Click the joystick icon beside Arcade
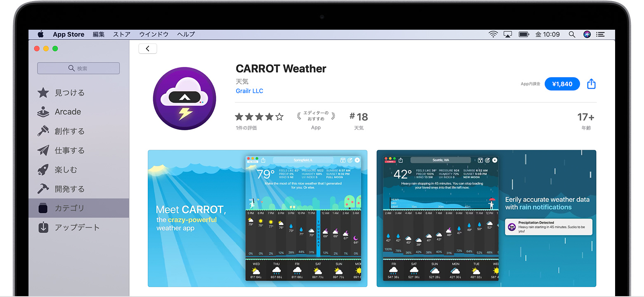The image size is (644, 297). (43, 112)
